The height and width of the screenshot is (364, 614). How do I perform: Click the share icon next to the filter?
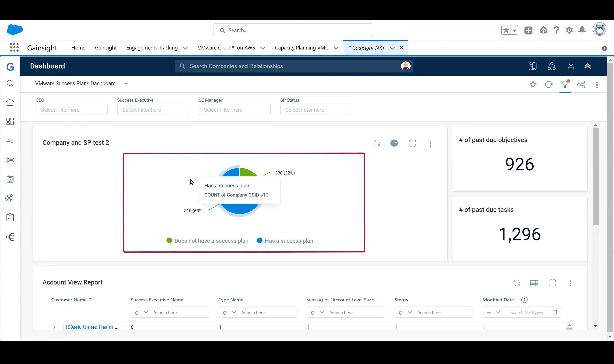581,85
